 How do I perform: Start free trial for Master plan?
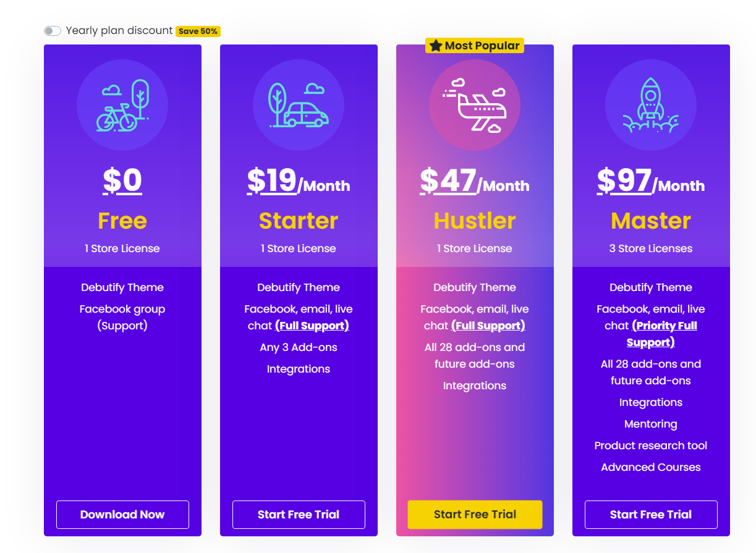[x=651, y=515]
